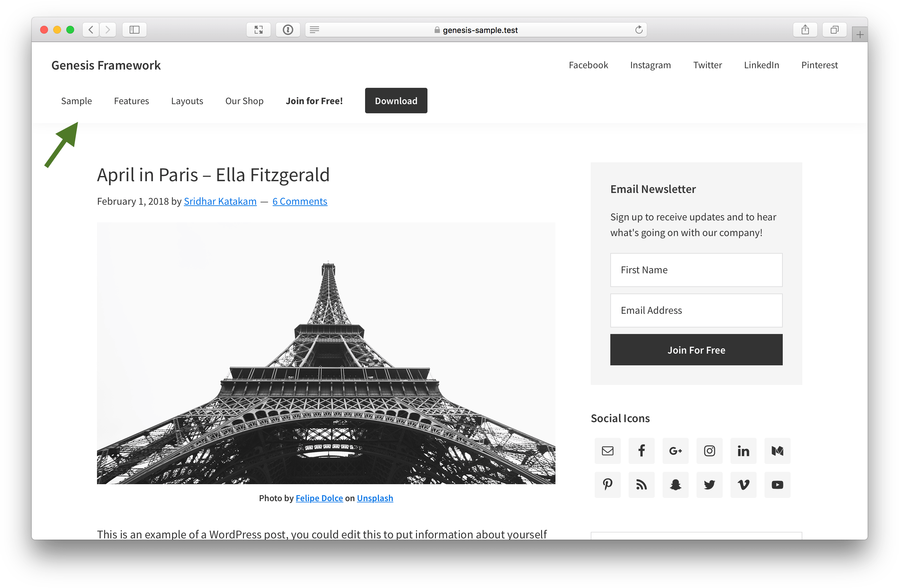Click the RSS feed social icon
Screen dimensions: 899x588
click(641, 485)
